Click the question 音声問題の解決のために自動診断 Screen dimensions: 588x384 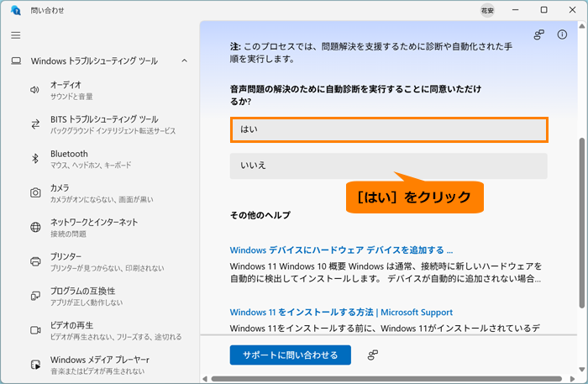tap(355, 95)
